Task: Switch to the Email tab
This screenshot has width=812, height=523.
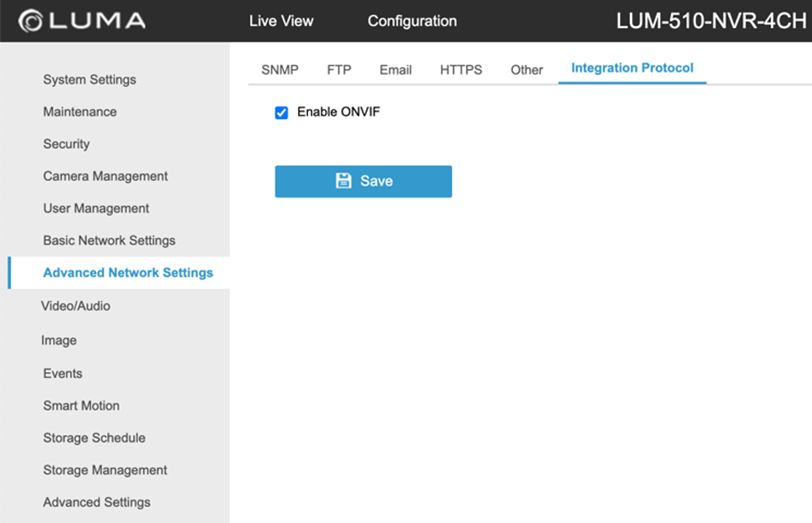Action: 395,69
